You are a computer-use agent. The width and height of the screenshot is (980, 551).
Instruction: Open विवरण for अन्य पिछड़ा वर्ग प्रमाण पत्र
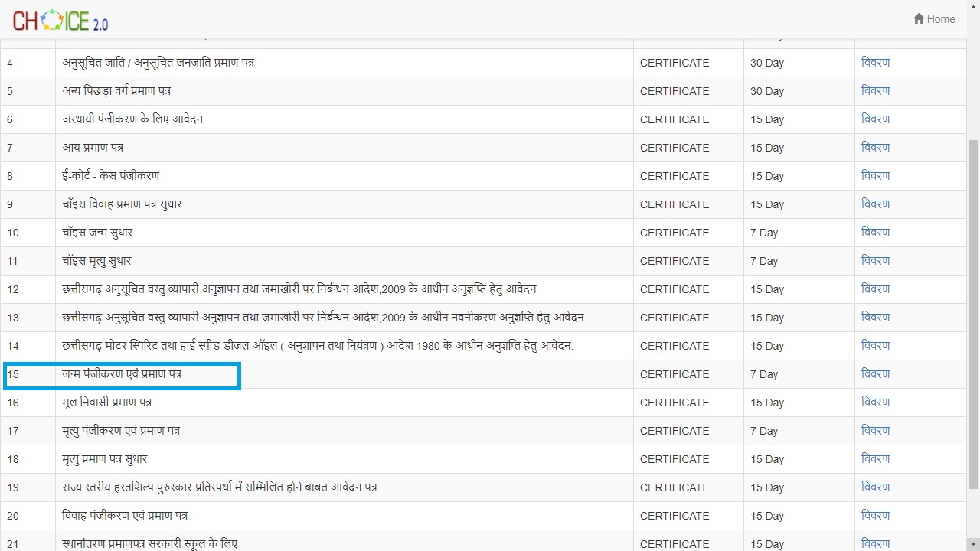[875, 91]
